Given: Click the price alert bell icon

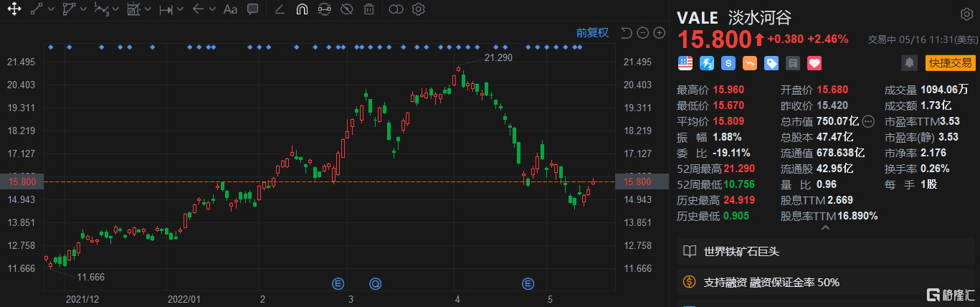Looking at the screenshot, I should point(910,63).
